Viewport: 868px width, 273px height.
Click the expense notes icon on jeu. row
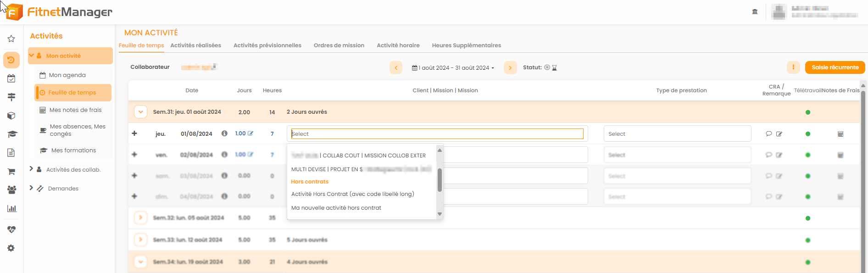pyautogui.click(x=840, y=134)
